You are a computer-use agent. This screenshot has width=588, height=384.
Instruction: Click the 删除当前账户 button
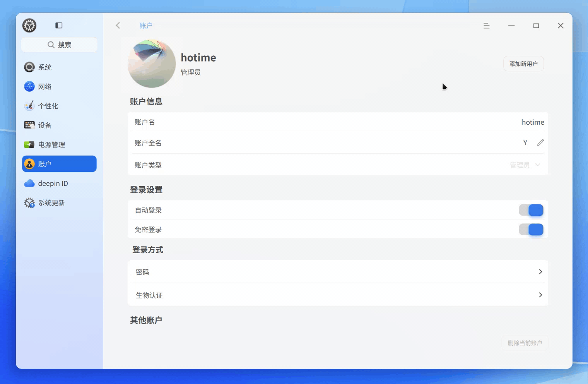[525, 343]
